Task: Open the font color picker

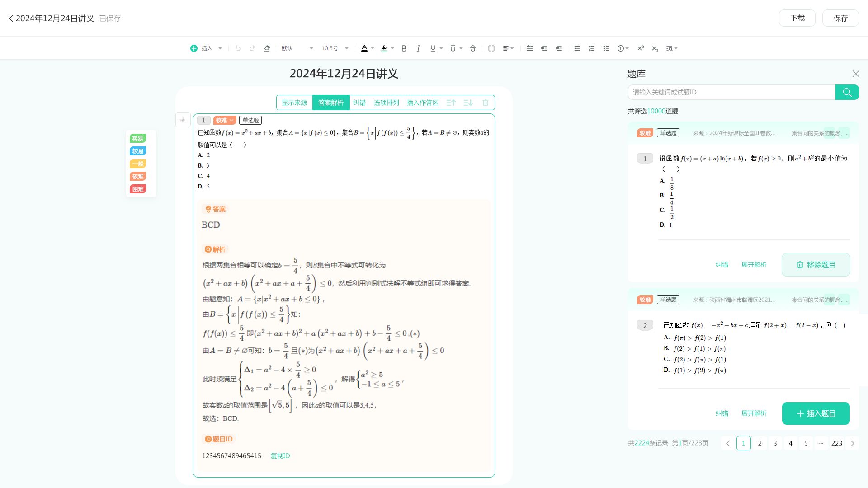Action: pyautogui.click(x=364, y=48)
